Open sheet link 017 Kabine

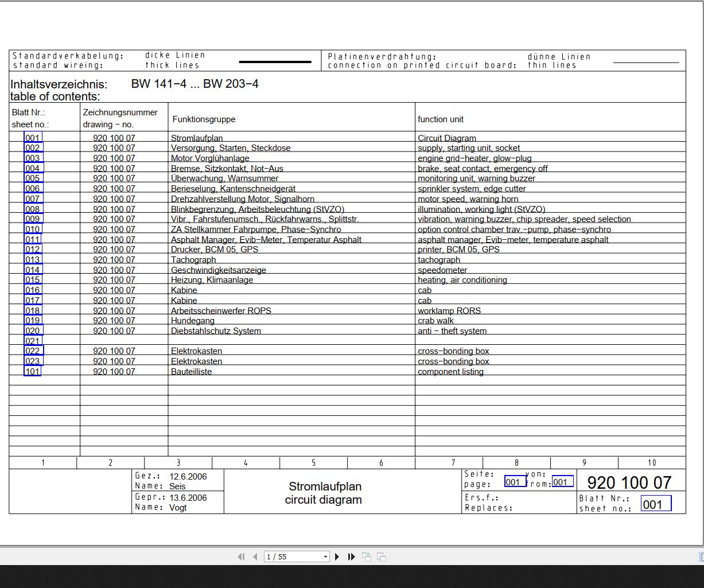pyautogui.click(x=33, y=300)
